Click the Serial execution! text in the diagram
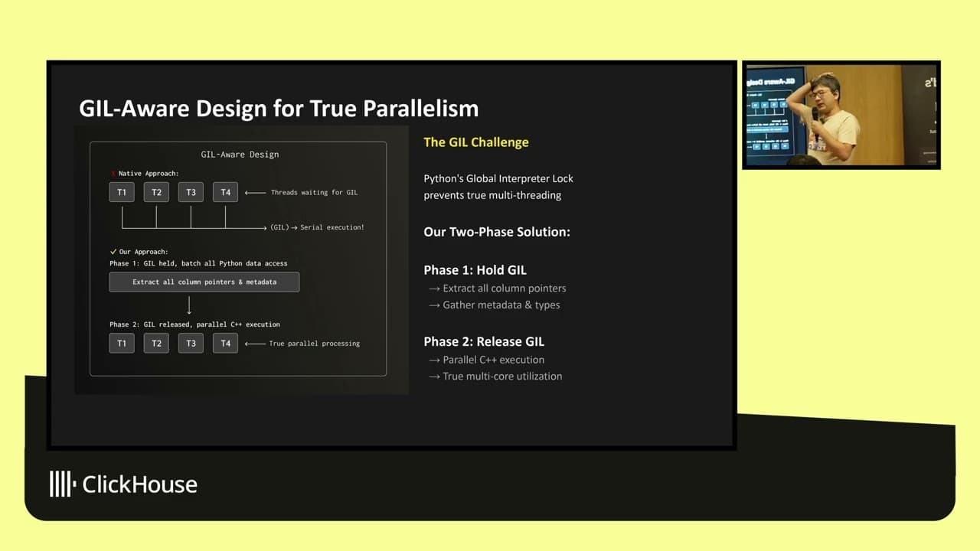 (x=332, y=227)
